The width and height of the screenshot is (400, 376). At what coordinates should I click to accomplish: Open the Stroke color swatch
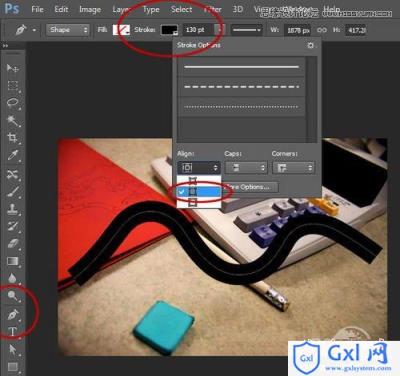coord(169,30)
